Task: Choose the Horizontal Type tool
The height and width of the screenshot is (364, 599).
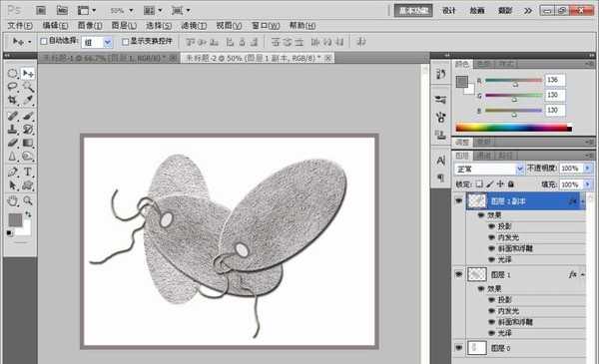Action: click(x=28, y=172)
